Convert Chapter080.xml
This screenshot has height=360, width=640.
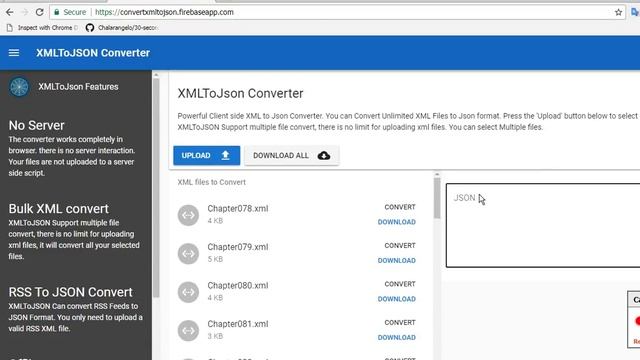(x=400, y=284)
